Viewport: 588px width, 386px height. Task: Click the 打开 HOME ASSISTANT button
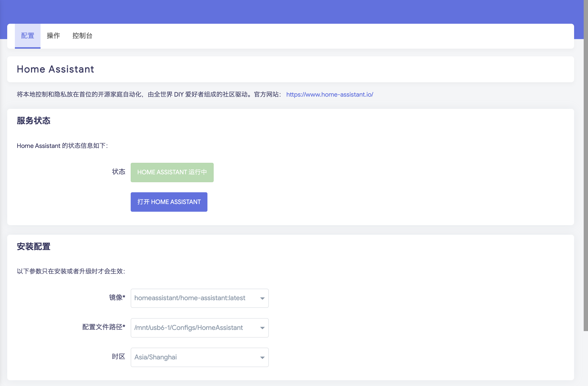[169, 202]
